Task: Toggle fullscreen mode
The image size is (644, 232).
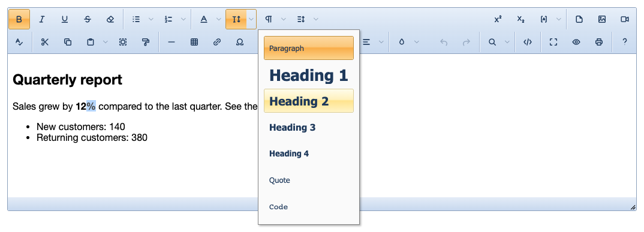Action: (553, 42)
